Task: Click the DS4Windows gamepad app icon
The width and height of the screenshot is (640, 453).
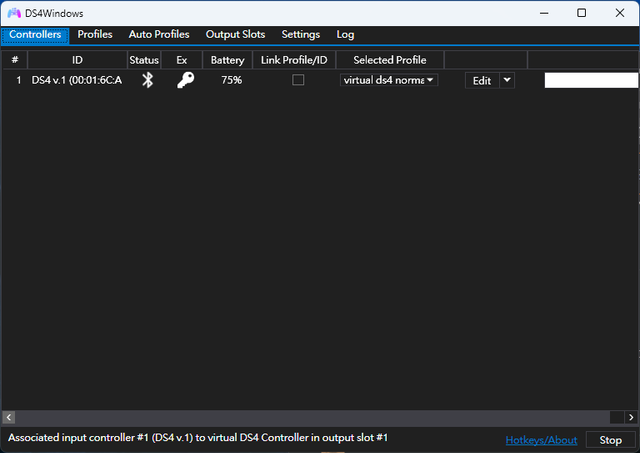Action: click(14, 13)
